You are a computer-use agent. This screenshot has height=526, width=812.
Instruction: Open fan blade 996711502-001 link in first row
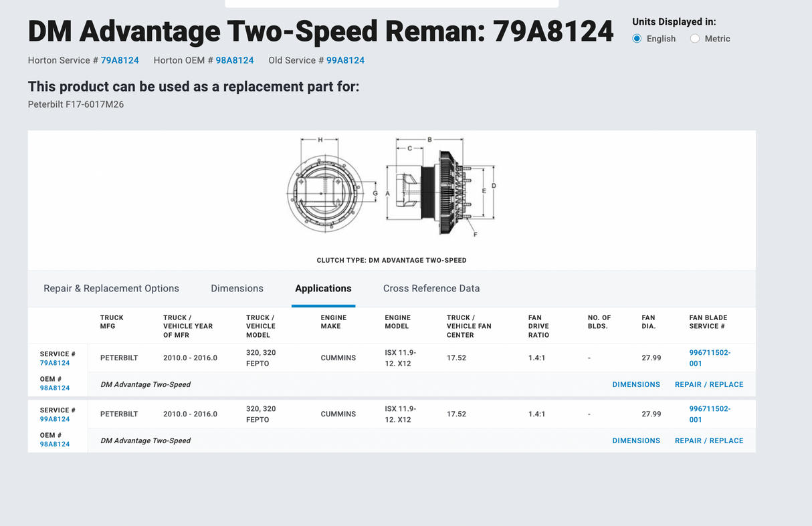click(710, 358)
